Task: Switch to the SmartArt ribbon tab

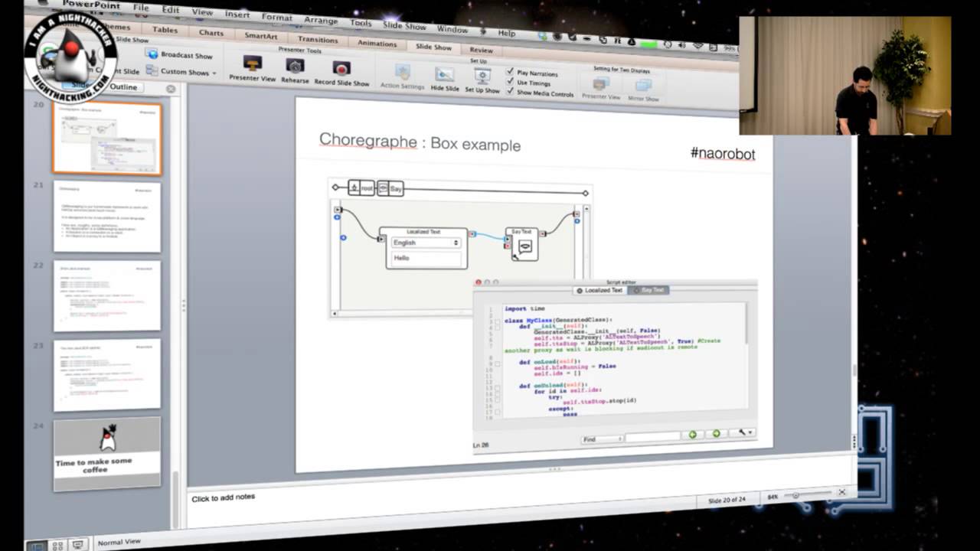Action: [x=261, y=36]
